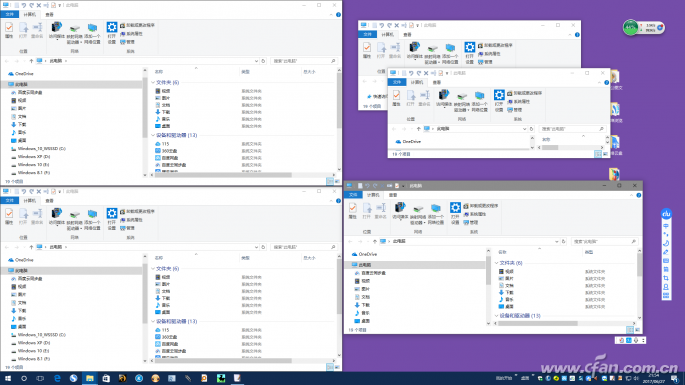Select the 115 item in upper-left window list
This screenshot has width=685, height=385.
click(x=162, y=144)
